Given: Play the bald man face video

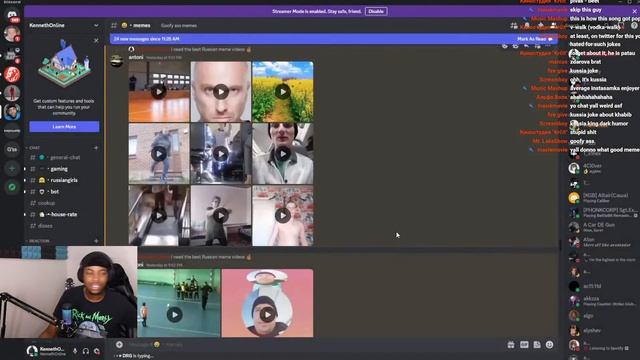Looking at the screenshot, I should pos(221,91).
